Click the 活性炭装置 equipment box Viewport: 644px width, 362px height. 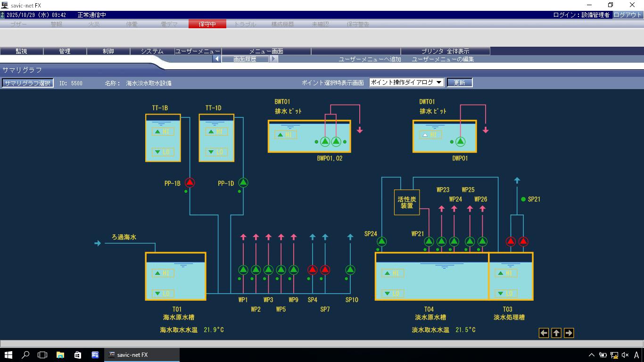[x=406, y=202]
